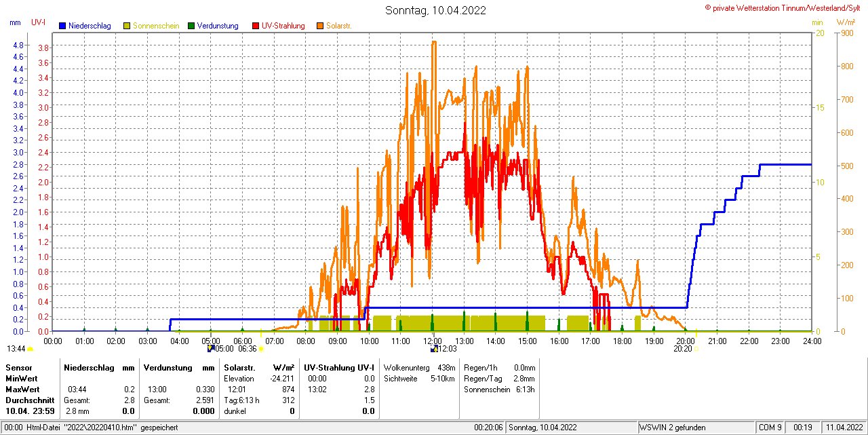The height and width of the screenshot is (435, 868).
Task: Click the sunrise sun icon after 06:36
Action: point(261,349)
